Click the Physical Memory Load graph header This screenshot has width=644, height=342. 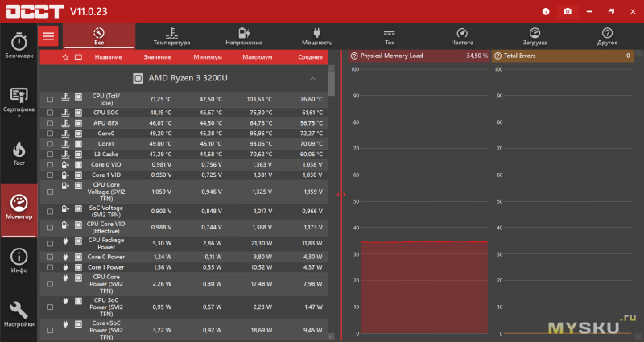[x=419, y=56]
